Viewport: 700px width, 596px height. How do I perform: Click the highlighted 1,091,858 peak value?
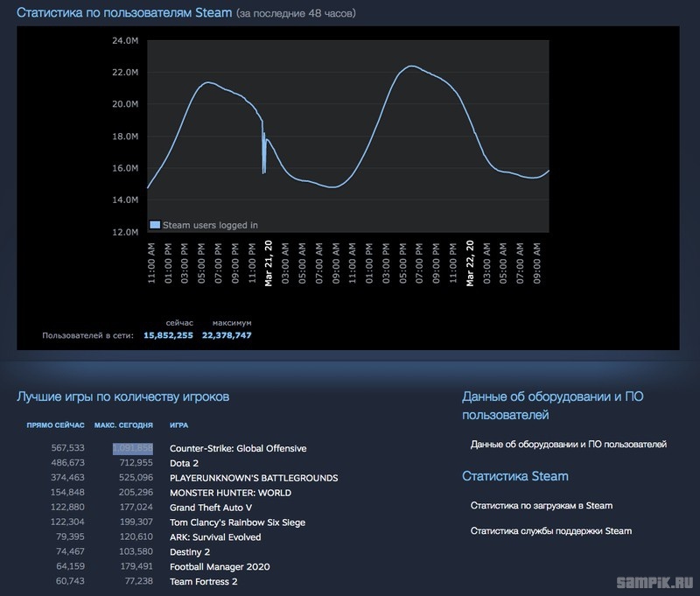coord(133,448)
